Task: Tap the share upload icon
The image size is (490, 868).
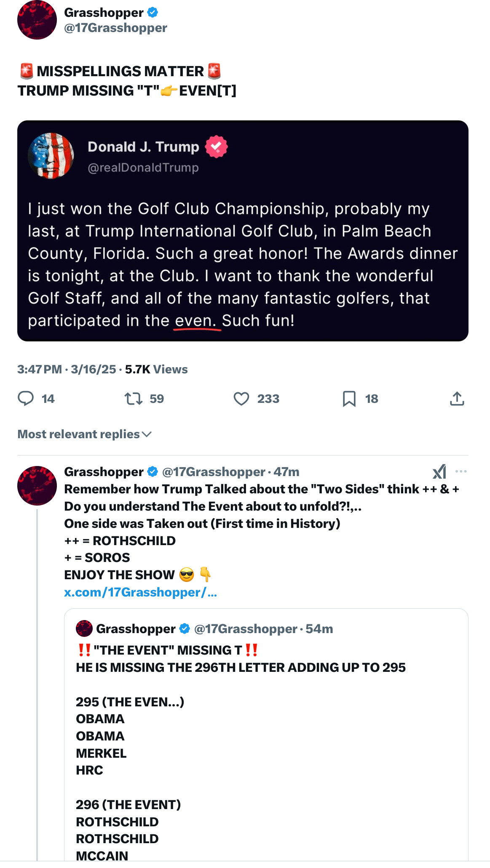Action: tap(457, 398)
